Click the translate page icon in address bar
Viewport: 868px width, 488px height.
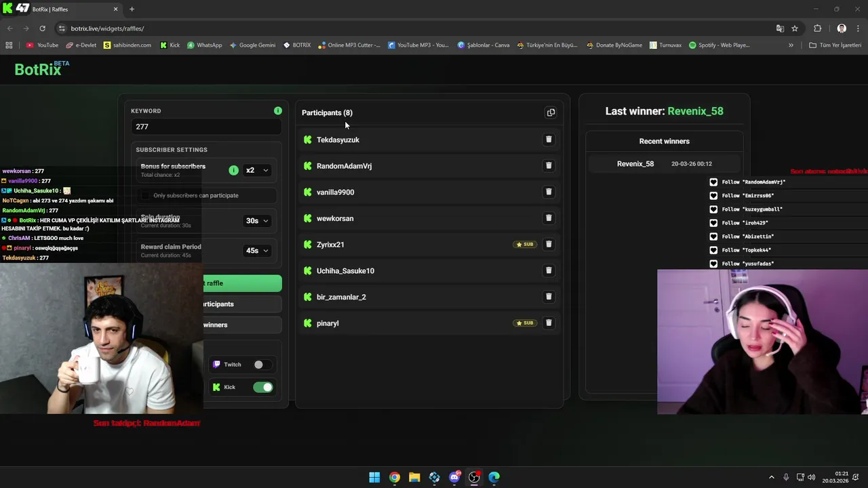tap(780, 28)
